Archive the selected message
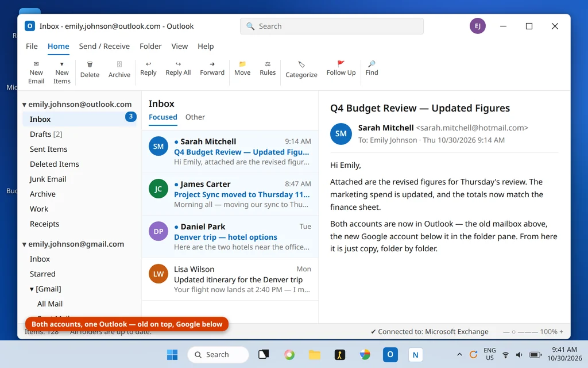588x368 pixels. pyautogui.click(x=119, y=70)
